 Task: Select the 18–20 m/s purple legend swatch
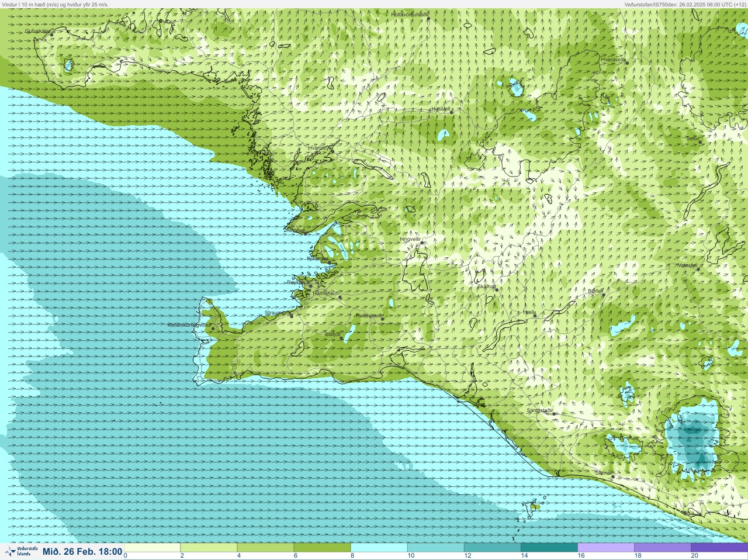662,548
